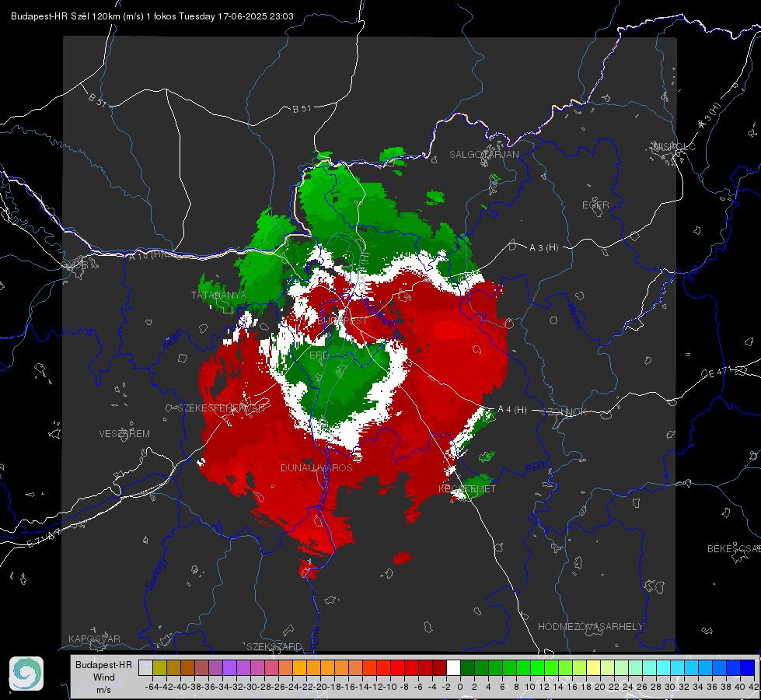Image resolution: width=761 pixels, height=700 pixels.
Task: Click the radar title text at top
Action: click(152, 16)
